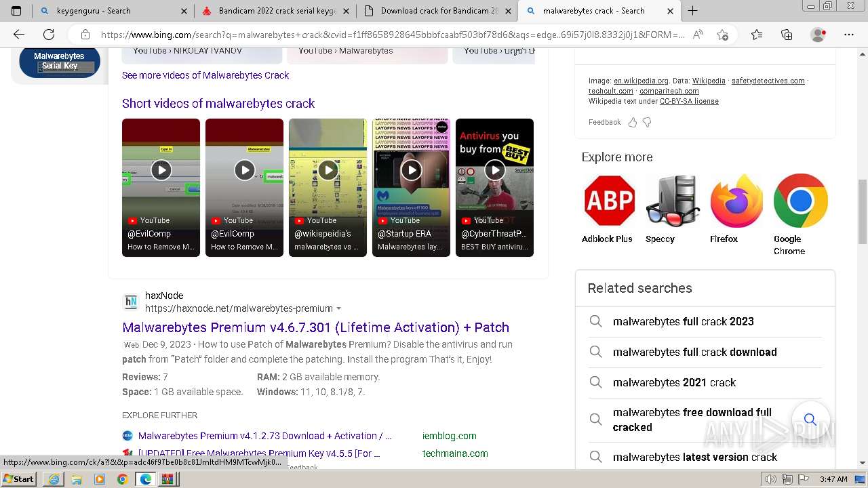Search malwarebytes full crack 2023
This screenshot has width=868, height=488.
[x=684, y=321]
